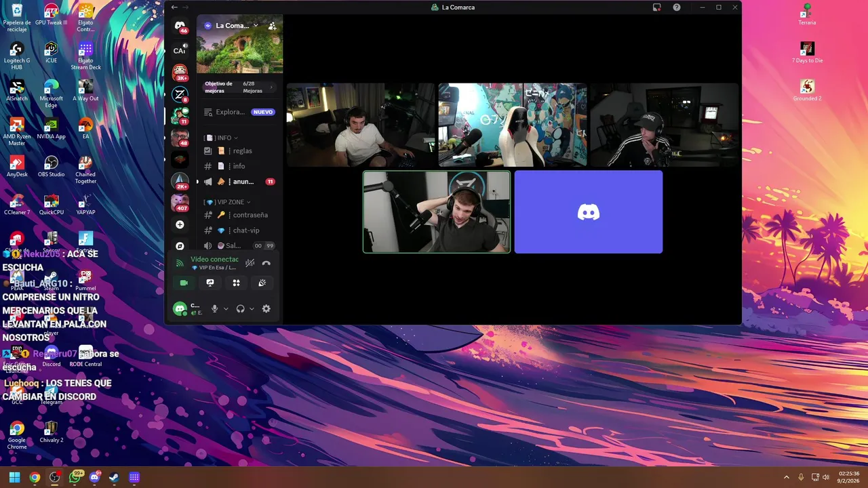Select the Microsoft Edge desktop icon
The image size is (868, 488).
[51, 94]
